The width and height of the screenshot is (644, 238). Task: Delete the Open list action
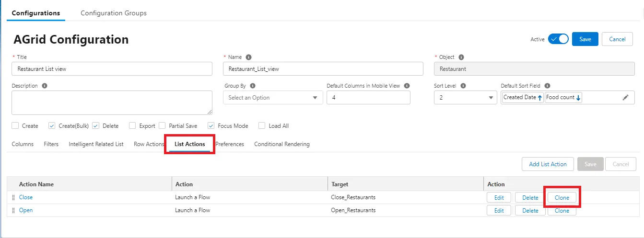click(x=530, y=210)
